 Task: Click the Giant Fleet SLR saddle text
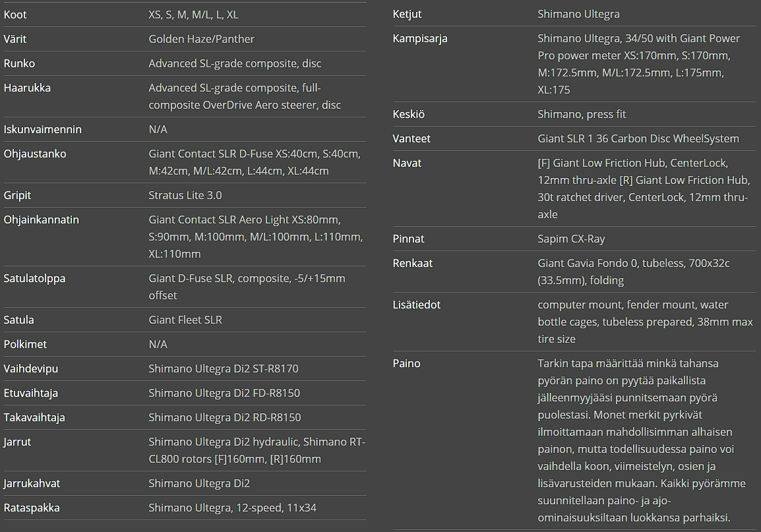185,320
